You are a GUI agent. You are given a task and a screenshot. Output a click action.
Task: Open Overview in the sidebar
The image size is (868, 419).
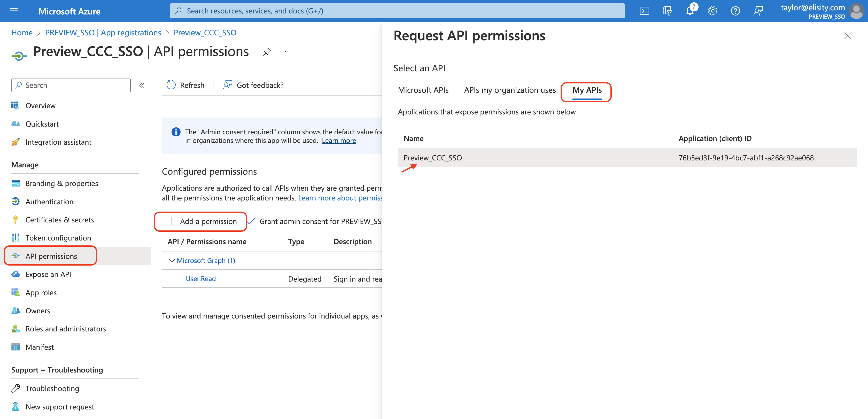[41, 106]
